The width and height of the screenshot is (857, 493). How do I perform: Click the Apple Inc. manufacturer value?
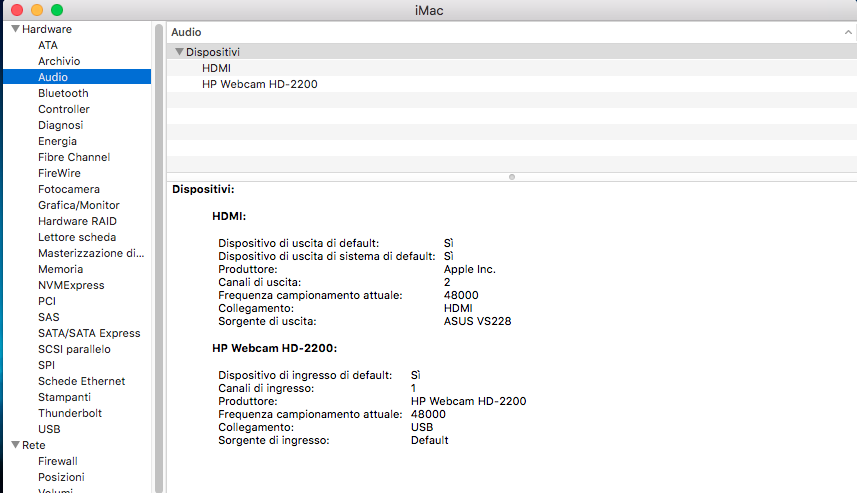tap(469, 269)
